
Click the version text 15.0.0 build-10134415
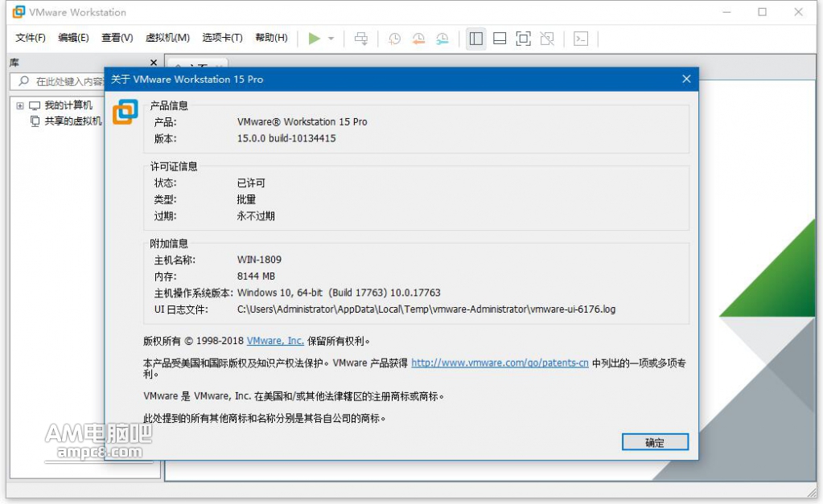(286, 138)
